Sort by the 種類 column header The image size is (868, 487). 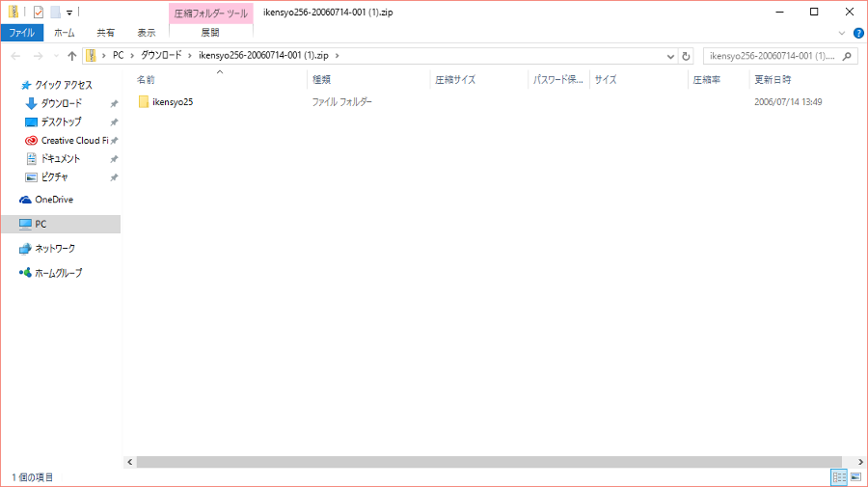[321, 80]
